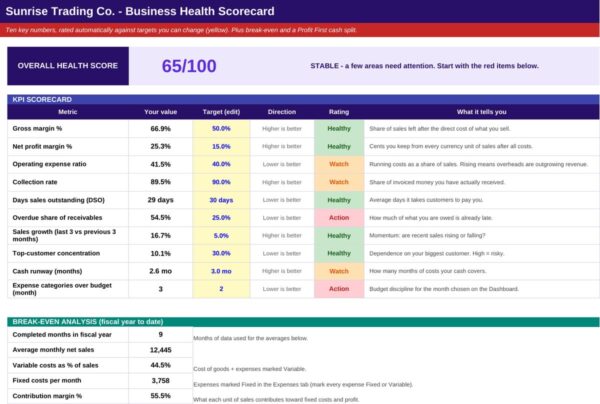Click the What it tells you header
This screenshot has width=600, height=404.
click(482, 112)
